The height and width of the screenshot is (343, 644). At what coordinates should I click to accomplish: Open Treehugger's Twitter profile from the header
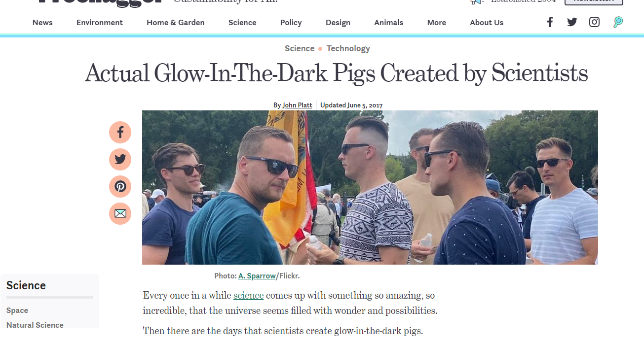572,22
